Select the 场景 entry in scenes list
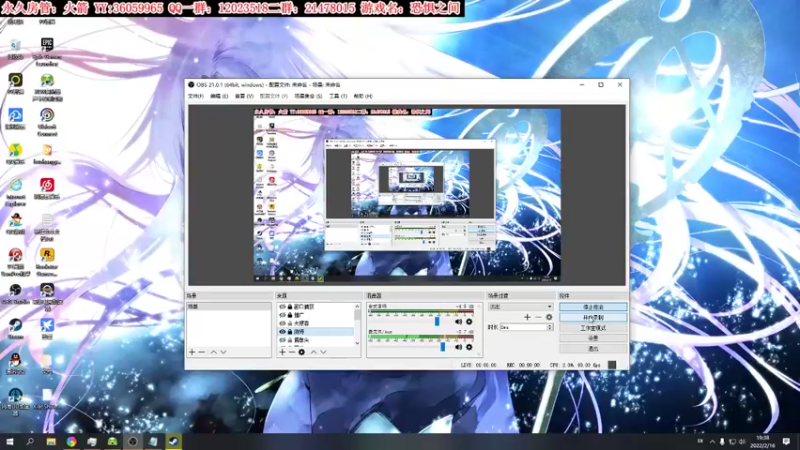 tap(229, 307)
